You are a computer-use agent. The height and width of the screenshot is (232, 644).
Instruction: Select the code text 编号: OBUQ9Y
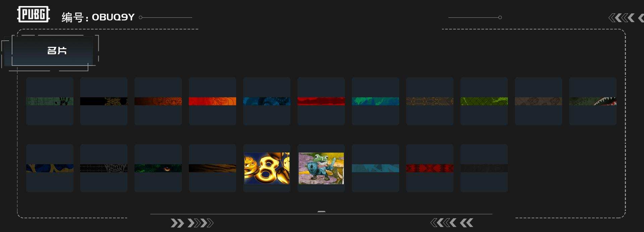[x=98, y=17]
